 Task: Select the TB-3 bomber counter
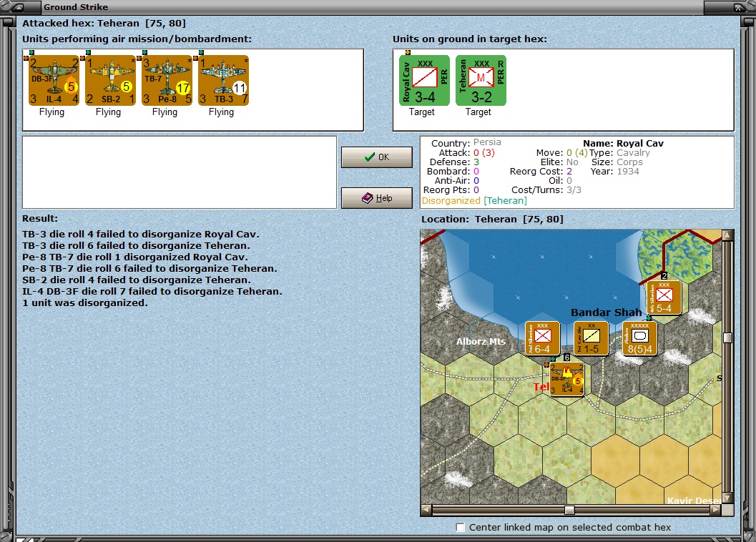(x=223, y=80)
